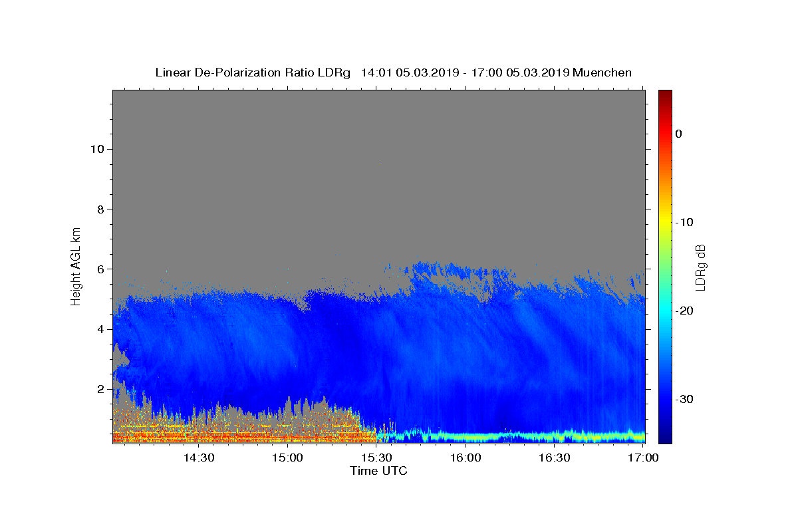Click the 17:00 time tick label
The width and height of the screenshot is (798, 532).
pos(644,458)
